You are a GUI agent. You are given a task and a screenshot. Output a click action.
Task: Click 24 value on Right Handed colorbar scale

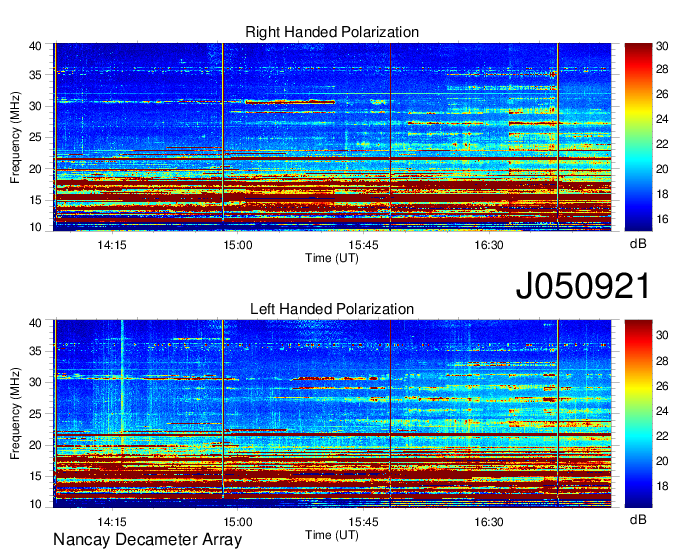point(662,119)
